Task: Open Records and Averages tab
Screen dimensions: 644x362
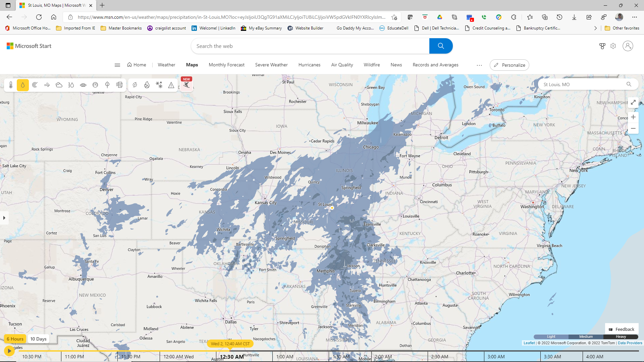Action: click(x=435, y=65)
